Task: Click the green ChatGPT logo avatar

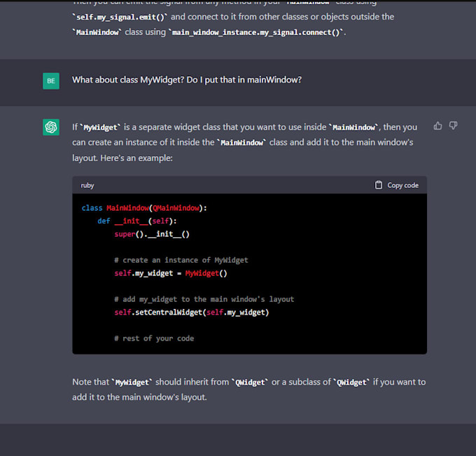Action: point(51,127)
